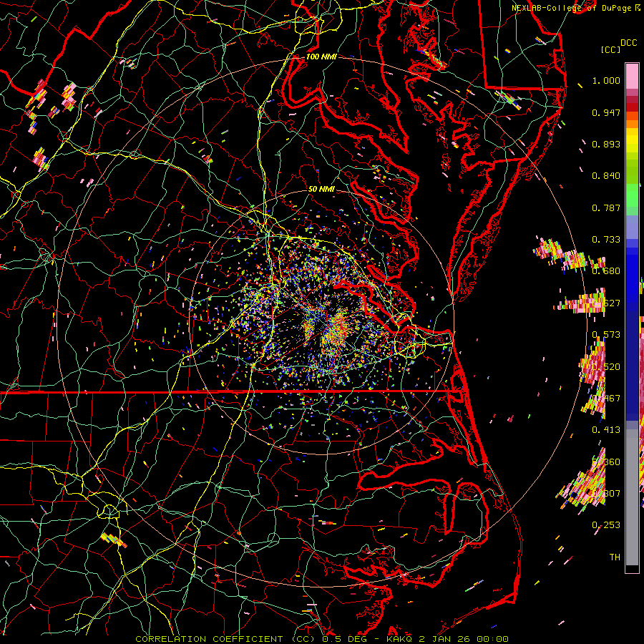Click the 0.253 scale value
This screenshot has width=644, height=644.
point(606,525)
